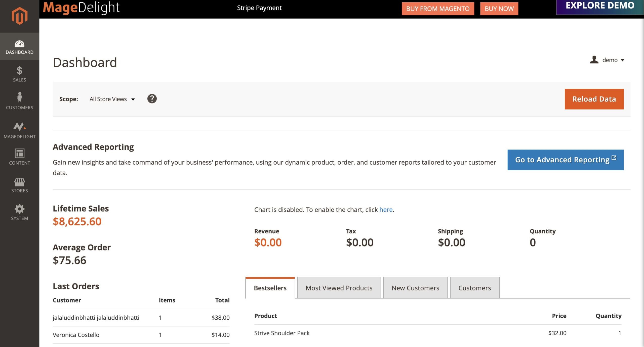Click the Lifetime Sales $8,625.60 value
The height and width of the screenshot is (347, 644).
pyautogui.click(x=77, y=221)
